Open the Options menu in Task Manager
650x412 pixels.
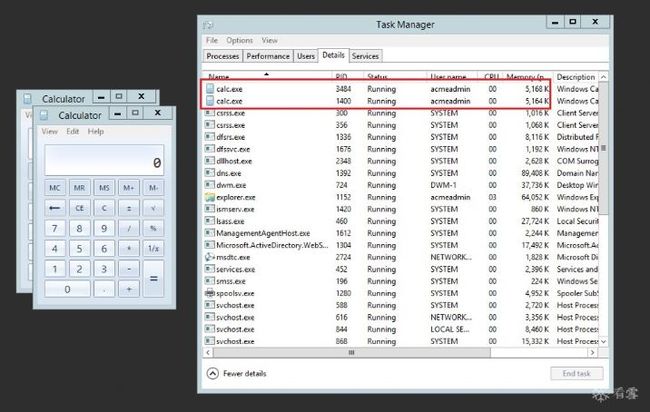coord(240,40)
